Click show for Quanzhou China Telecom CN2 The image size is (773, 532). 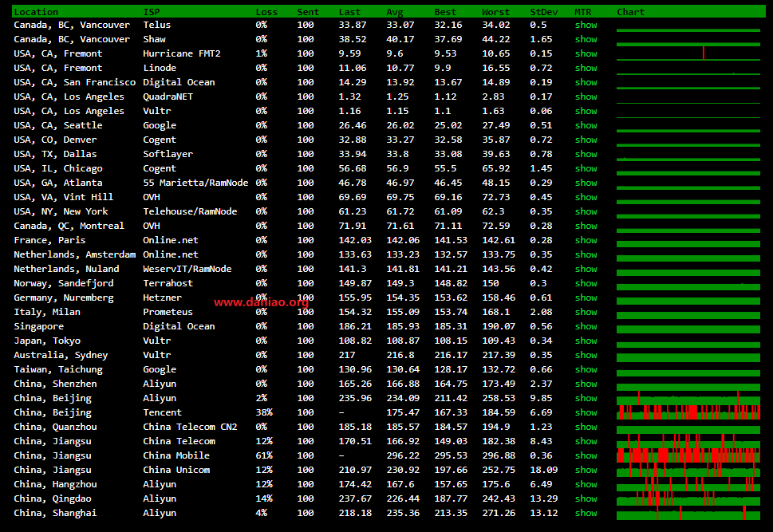pyautogui.click(x=586, y=427)
